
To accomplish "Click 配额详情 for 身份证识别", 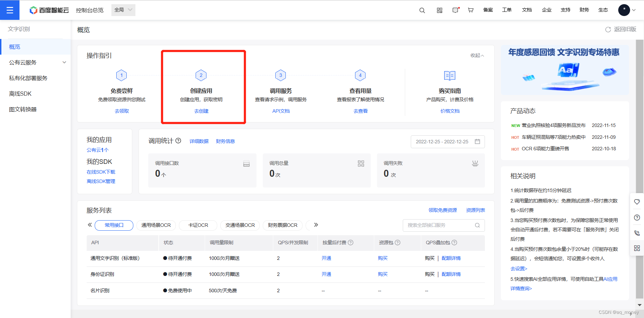I will [451, 274].
